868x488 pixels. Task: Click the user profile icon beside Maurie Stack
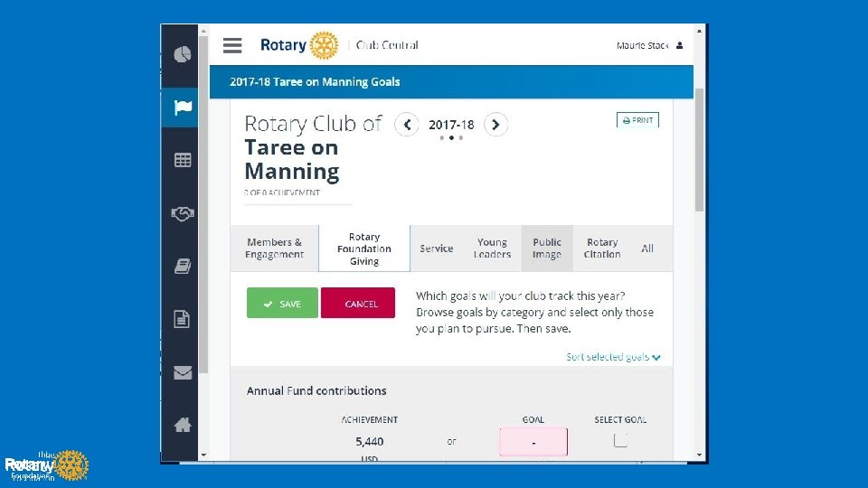[x=679, y=45]
